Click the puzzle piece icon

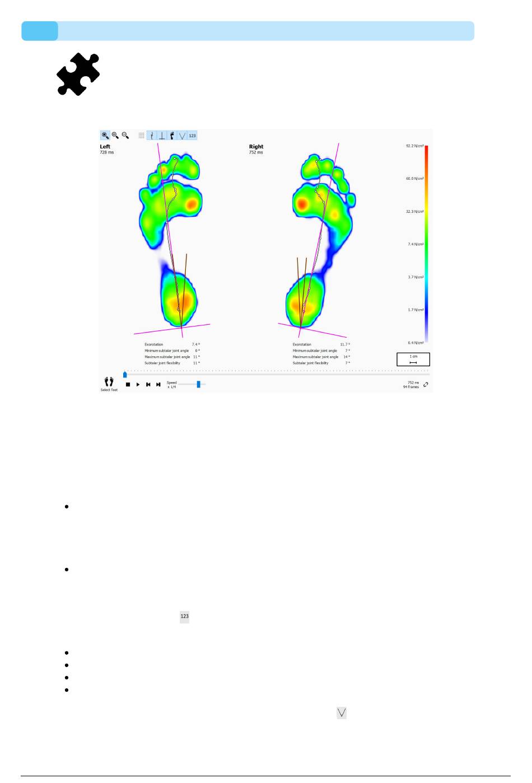(78, 74)
